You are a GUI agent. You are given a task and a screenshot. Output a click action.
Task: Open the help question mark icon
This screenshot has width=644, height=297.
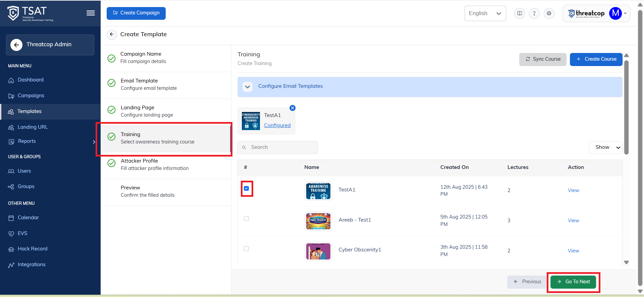tap(534, 13)
